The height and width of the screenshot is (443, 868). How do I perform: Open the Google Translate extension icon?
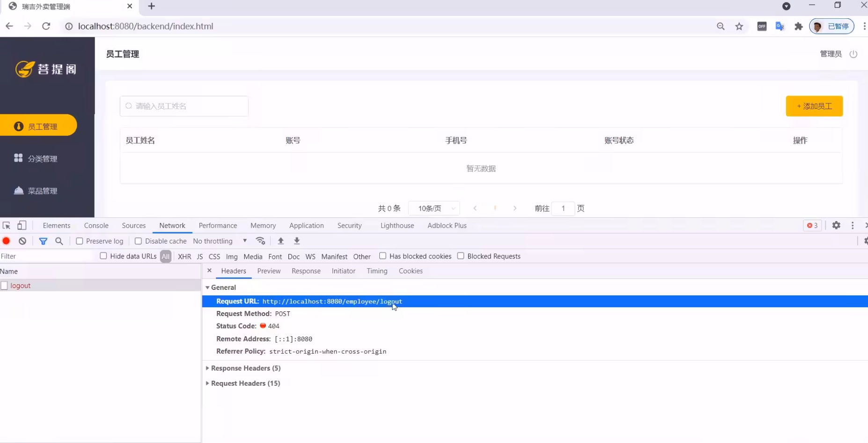tap(780, 26)
